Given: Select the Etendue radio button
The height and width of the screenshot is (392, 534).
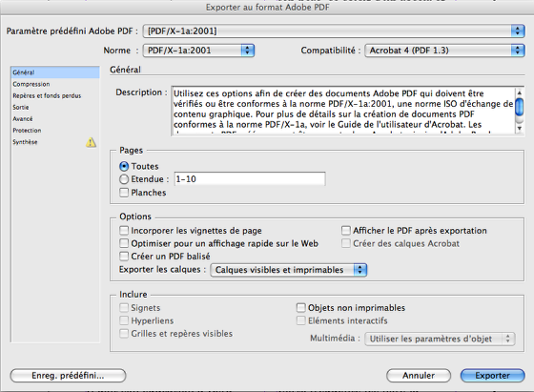Looking at the screenshot, I should click(x=124, y=179).
